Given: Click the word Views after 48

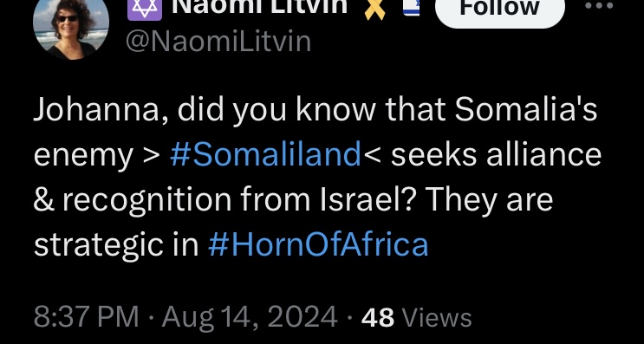Looking at the screenshot, I should pos(436,318).
